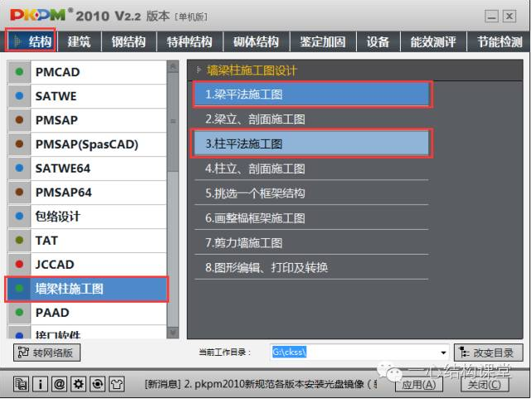The image size is (532, 399).
Task: Minimize the PKPM window
Action: (x=491, y=16)
